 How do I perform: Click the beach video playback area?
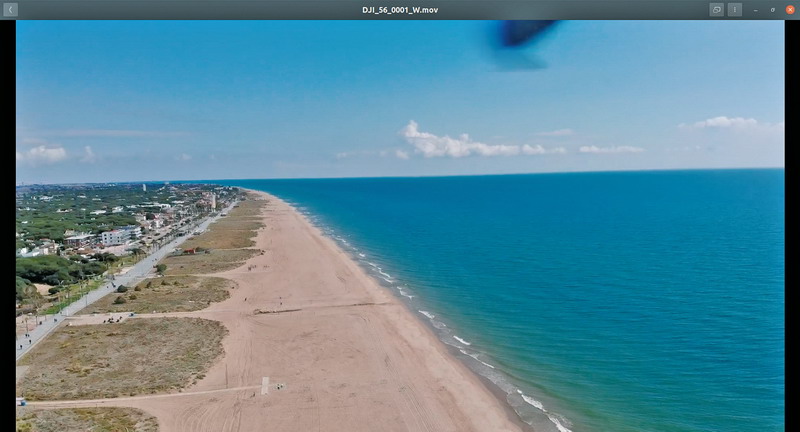pos(400,226)
